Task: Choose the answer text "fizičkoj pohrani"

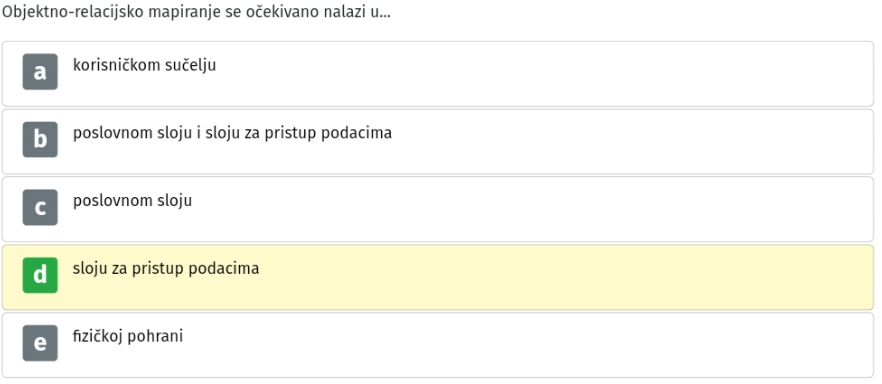Action: point(128,337)
